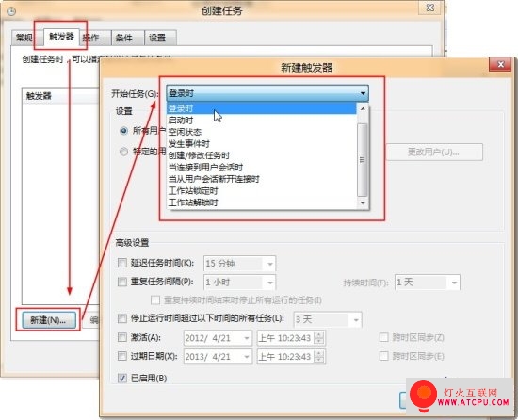Enable the 延迟任务时间 checkbox

pos(122,263)
